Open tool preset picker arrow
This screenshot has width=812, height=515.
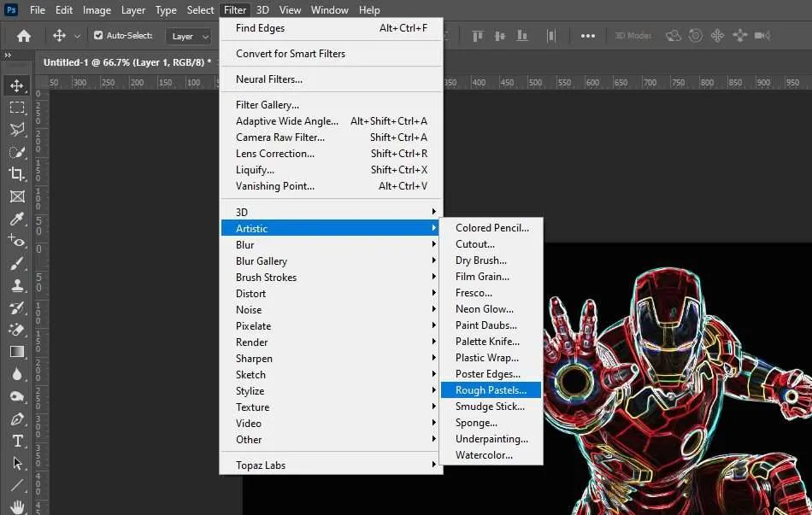pyautogui.click(x=77, y=36)
